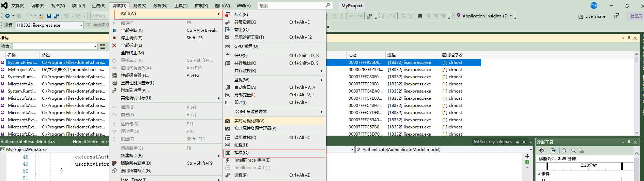Keep JwtSecurityToken.cs preview tab open
This screenshot has width=644, height=181.
point(517,142)
